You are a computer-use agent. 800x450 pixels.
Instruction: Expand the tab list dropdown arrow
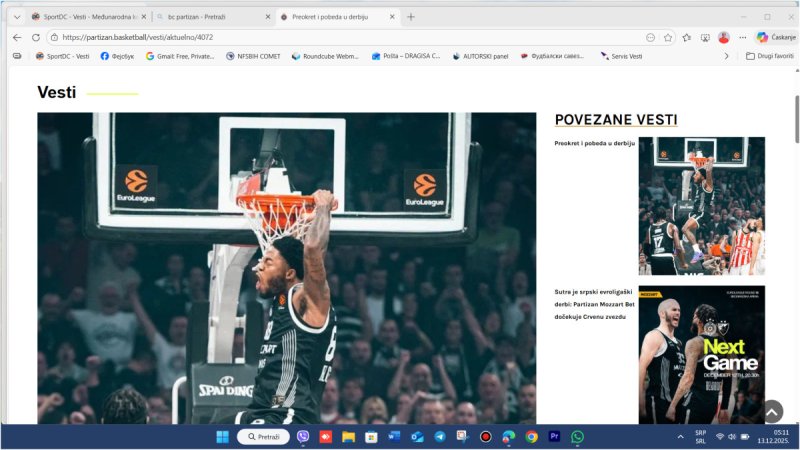click(17, 17)
